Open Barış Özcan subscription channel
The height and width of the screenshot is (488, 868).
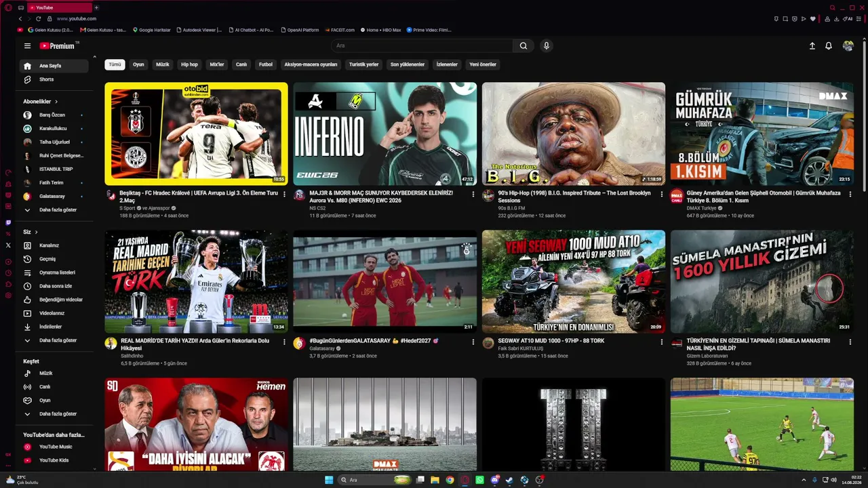point(54,115)
